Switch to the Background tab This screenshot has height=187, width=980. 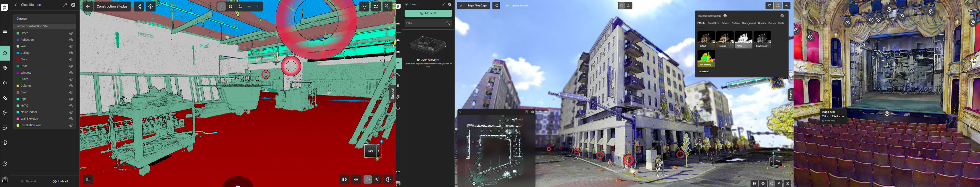click(749, 23)
